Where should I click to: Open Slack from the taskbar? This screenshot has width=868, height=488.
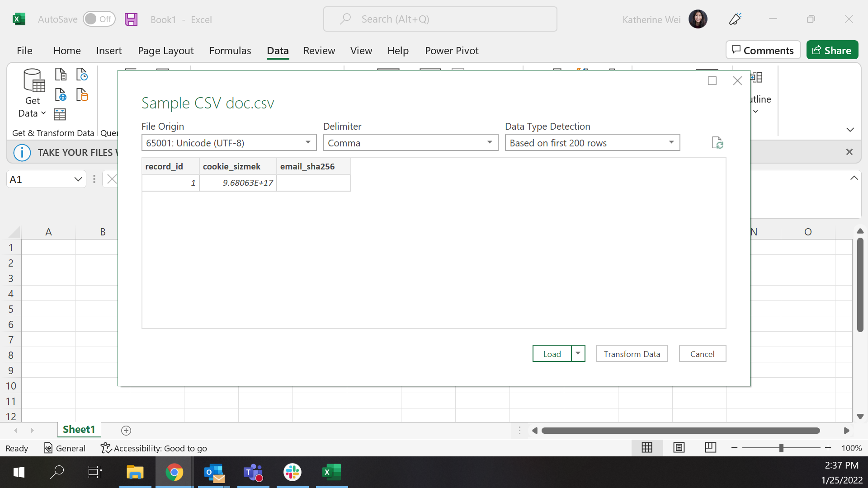[292, 472]
